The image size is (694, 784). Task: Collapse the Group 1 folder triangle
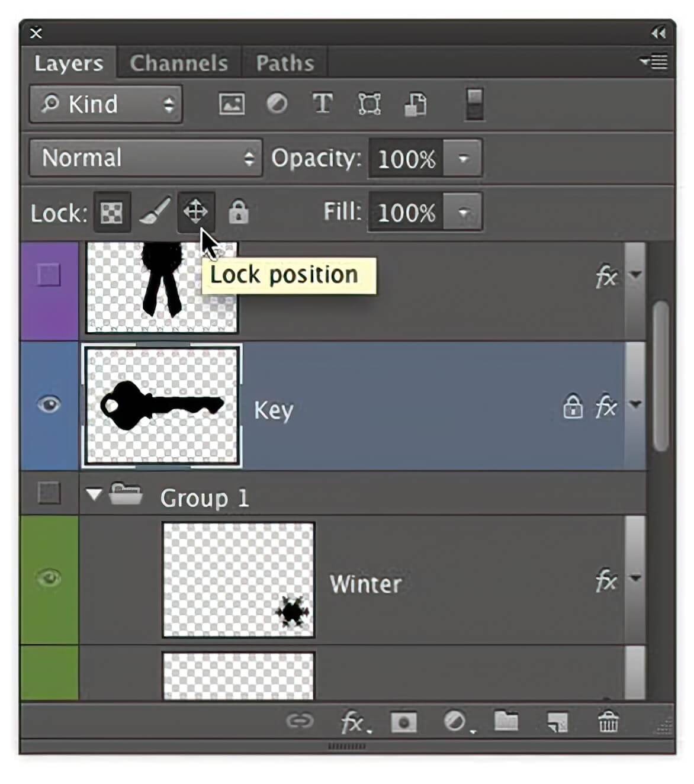tap(94, 494)
